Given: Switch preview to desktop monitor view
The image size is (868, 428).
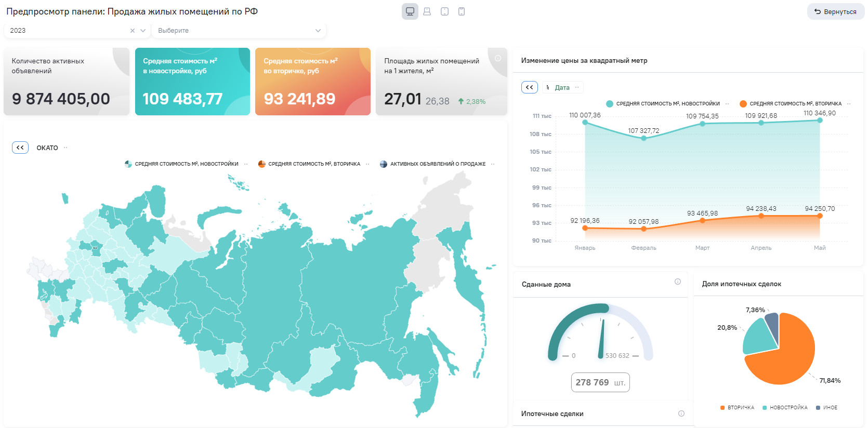Looking at the screenshot, I should 410,11.
